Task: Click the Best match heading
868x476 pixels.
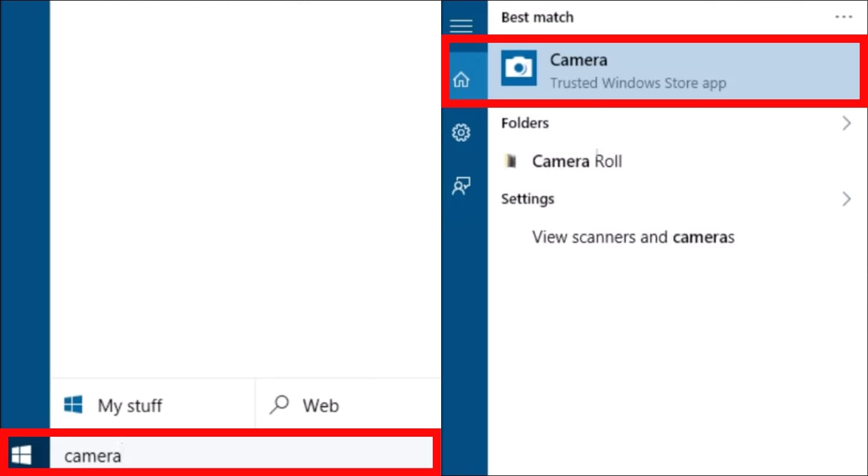Action: pyautogui.click(x=537, y=17)
